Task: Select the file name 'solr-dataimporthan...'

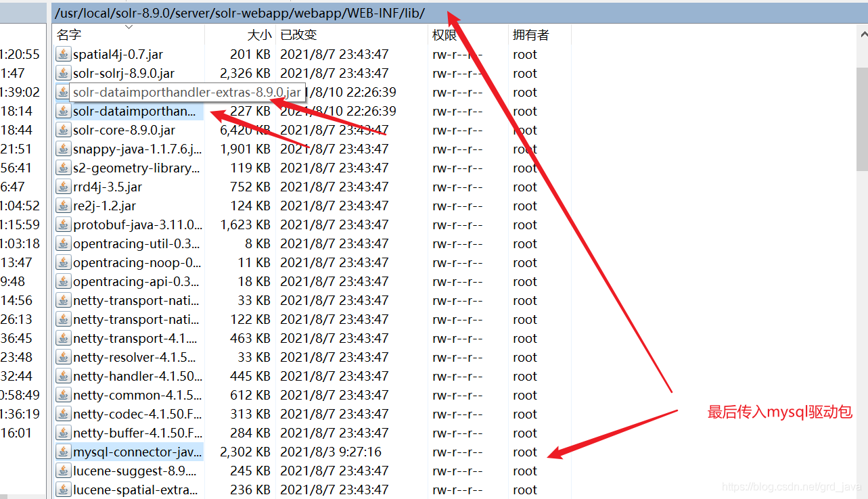Action: coord(134,111)
